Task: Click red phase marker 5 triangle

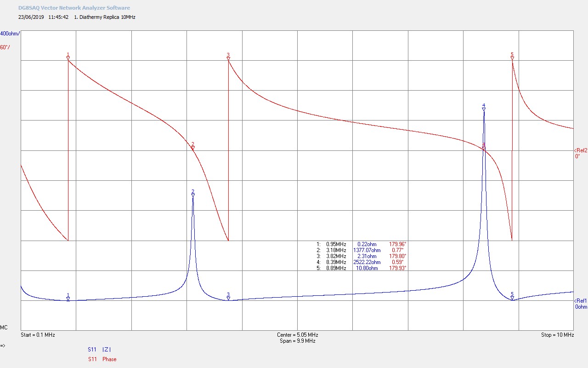Action: [512, 58]
